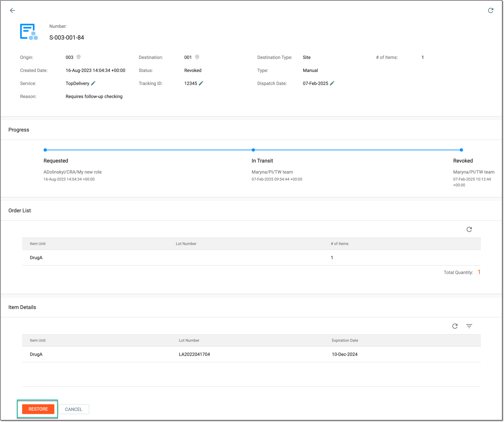Image resolution: width=504 pixels, height=422 pixels.
Task: Click the Item Details section heading
Action: [x=22, y=307]
